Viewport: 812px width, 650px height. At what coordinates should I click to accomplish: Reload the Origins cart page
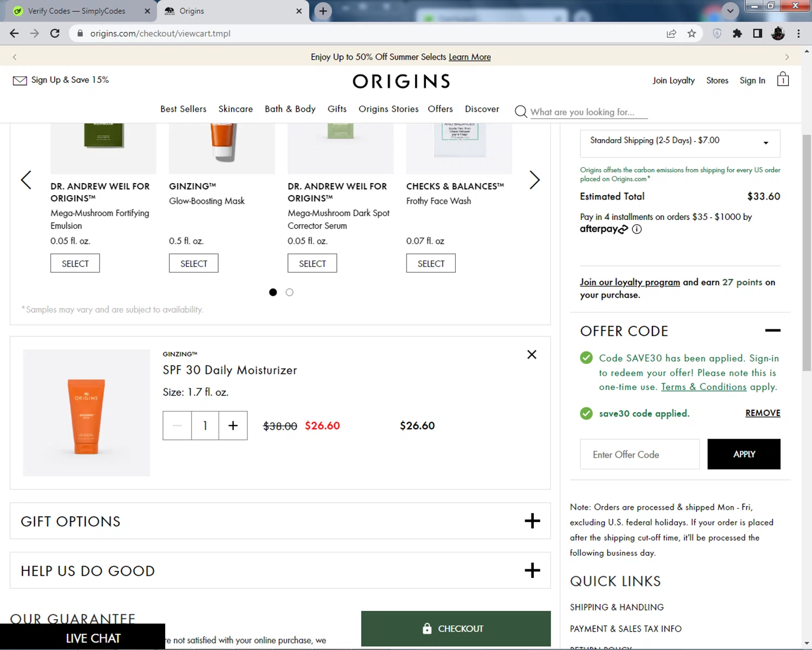[55, 34]
